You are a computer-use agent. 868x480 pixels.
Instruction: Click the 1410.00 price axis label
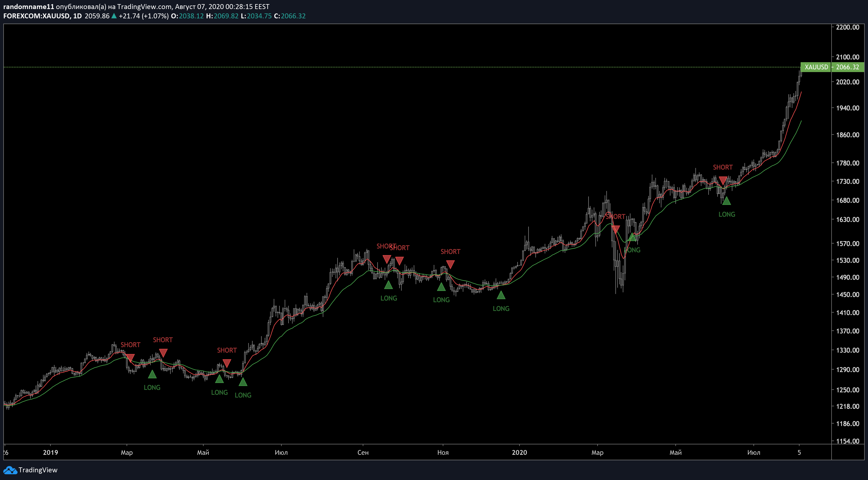pyautogui.click(x=848, y=313)
